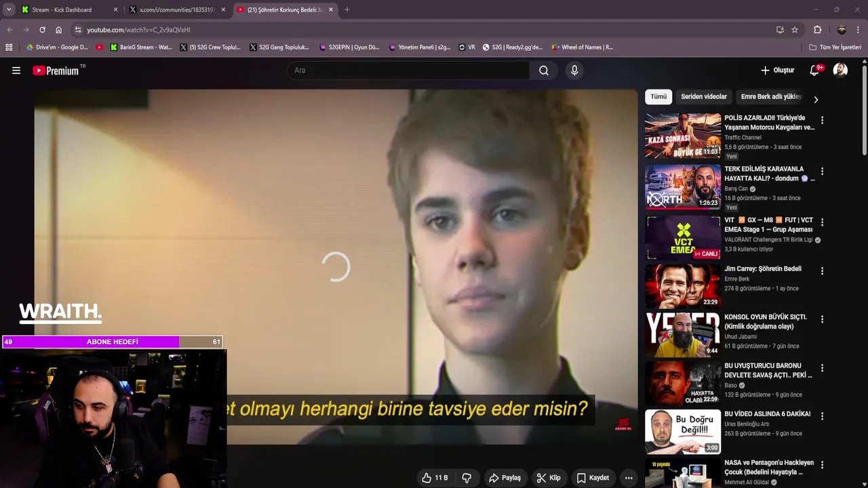The height and width of the screenshot is (488, 868).
Task: Share the video with Paylaş
Action: (x=505, y=478)
